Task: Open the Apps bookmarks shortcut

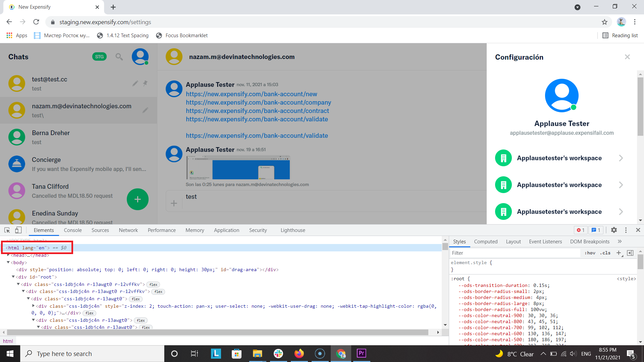Action: pos(17,36)
